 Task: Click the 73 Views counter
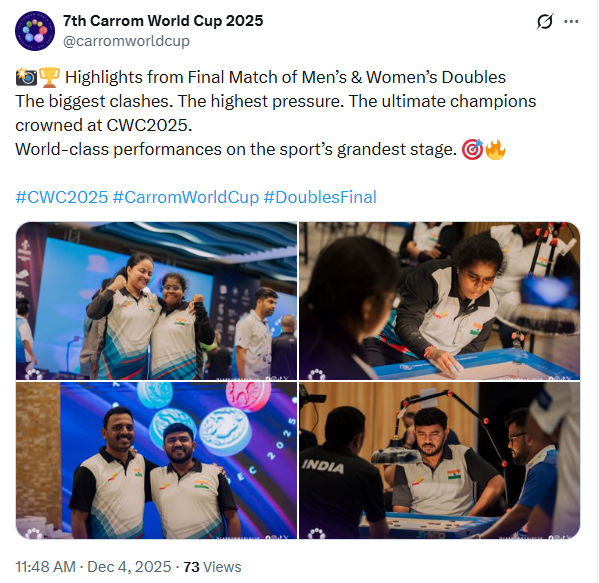(212, 567)
